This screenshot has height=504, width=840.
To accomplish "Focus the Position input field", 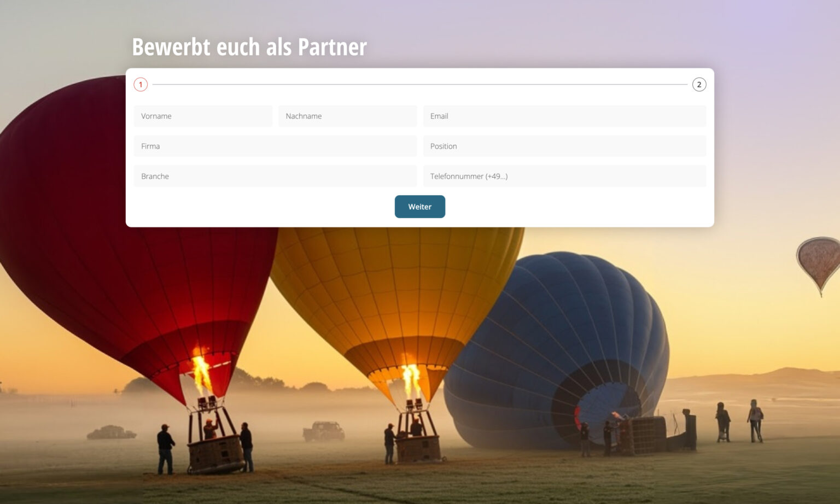I will point(564,146).
